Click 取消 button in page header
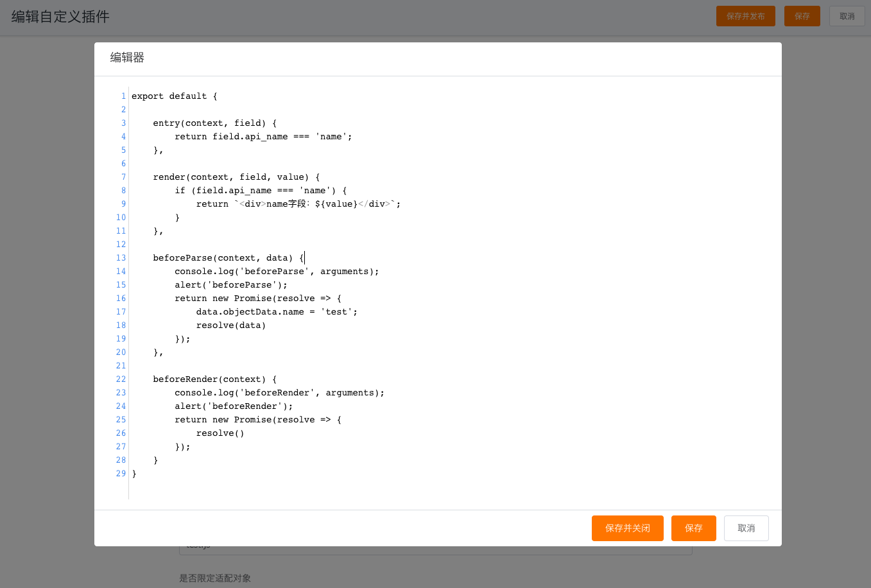Screen dimensions: 871x588 pyautogui.click(x=847, y=16)
